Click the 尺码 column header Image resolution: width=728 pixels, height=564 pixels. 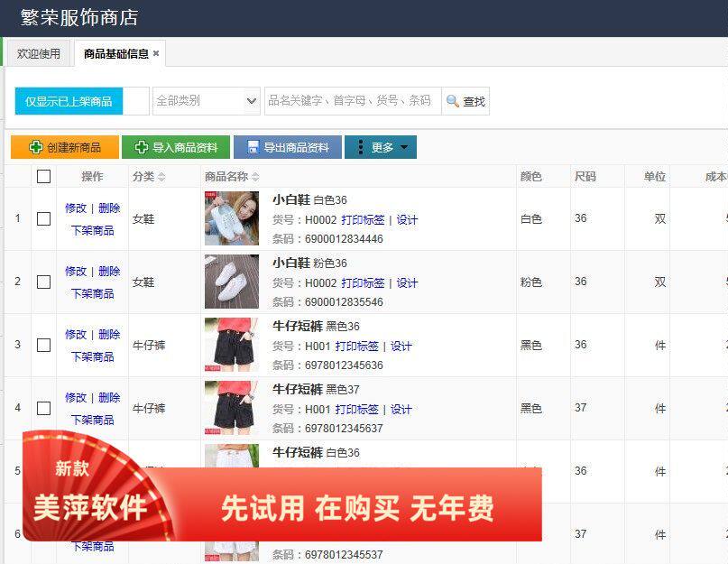[x=585, y=177]
